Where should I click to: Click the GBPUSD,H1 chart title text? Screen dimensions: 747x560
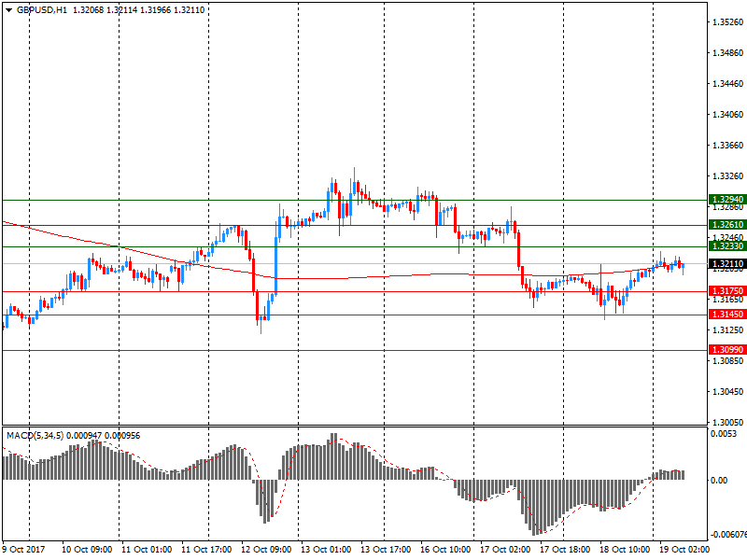click(42, 10)
